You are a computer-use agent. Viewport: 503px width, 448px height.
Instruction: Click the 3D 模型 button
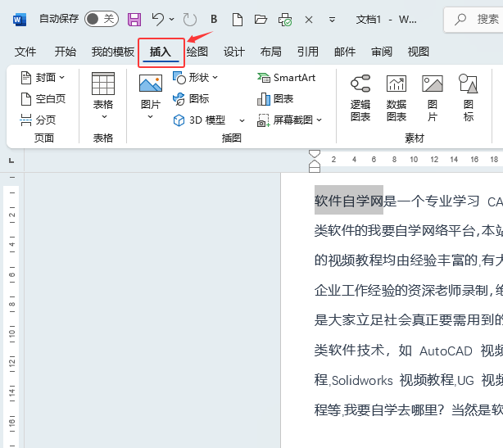[199, 120]
